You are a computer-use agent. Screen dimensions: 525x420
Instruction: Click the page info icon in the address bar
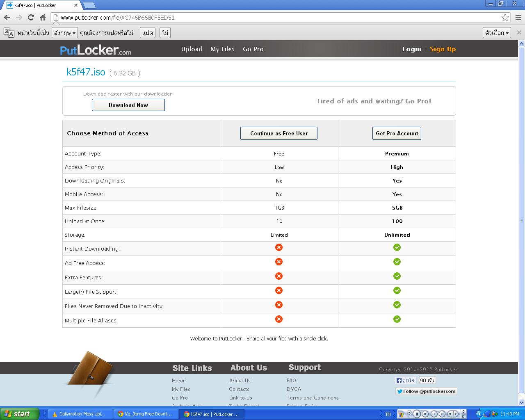click(x=56, y=18)
